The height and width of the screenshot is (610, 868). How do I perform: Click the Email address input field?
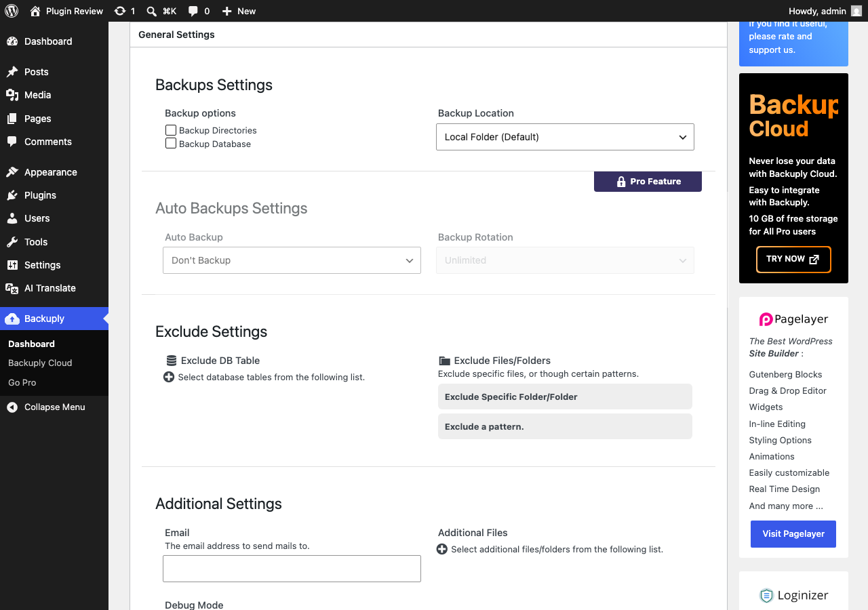point(292,569)
